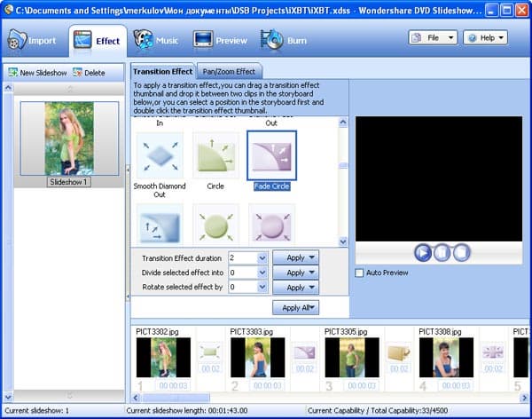The image size is (532, 419).
Task: Open the Music step
Action: pyautogui.click(x=156, y=40)
